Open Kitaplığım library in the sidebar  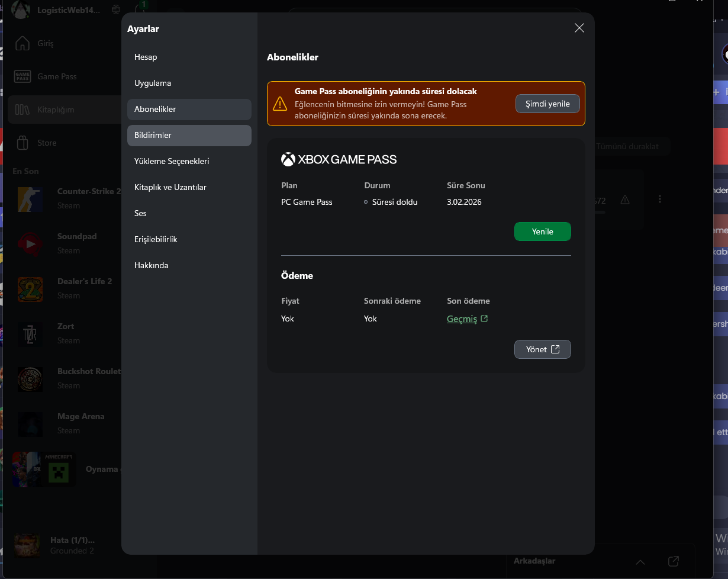[x=65, y=110]
